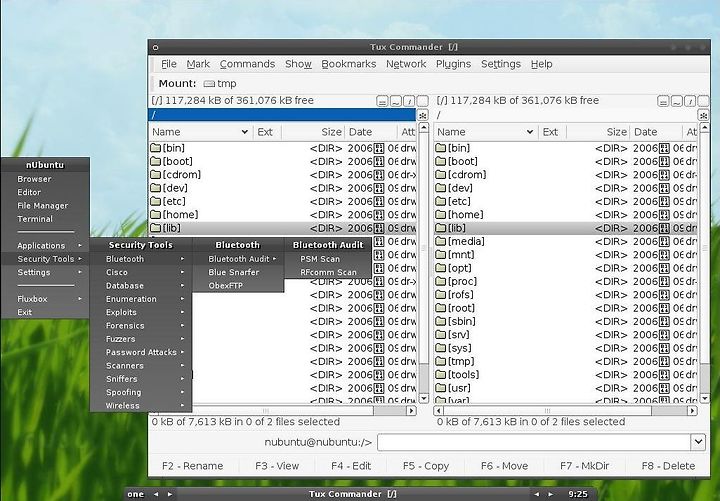Open left panel bookmarks star button
Image resolution: width=720 pixels, height=501 pixels.
422,115
